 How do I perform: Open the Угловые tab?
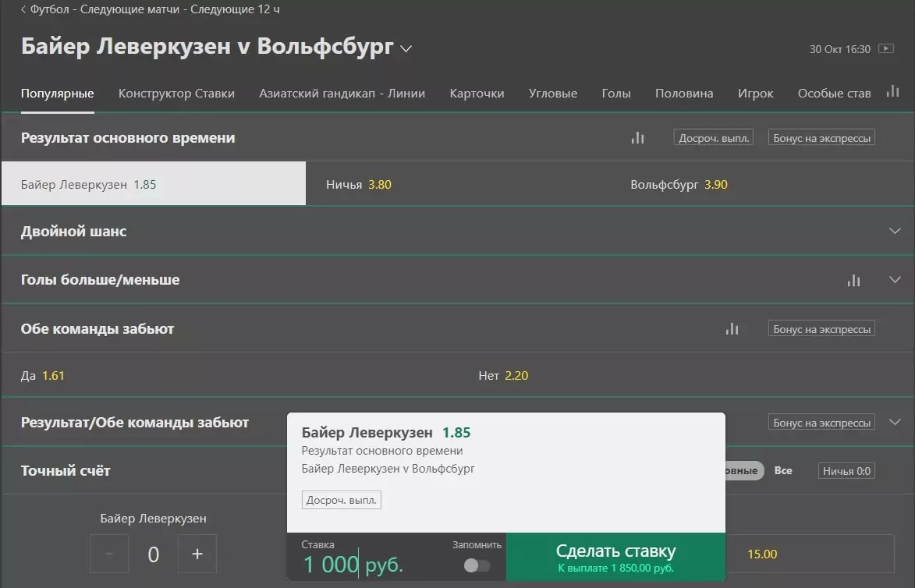pos(552,94)
